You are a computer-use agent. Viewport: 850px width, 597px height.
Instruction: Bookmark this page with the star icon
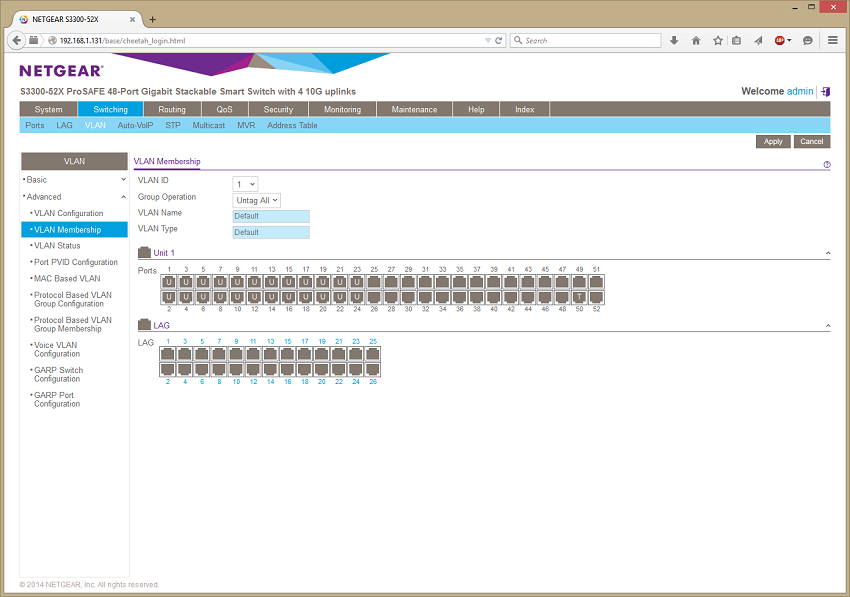click(x=718, y=41)
